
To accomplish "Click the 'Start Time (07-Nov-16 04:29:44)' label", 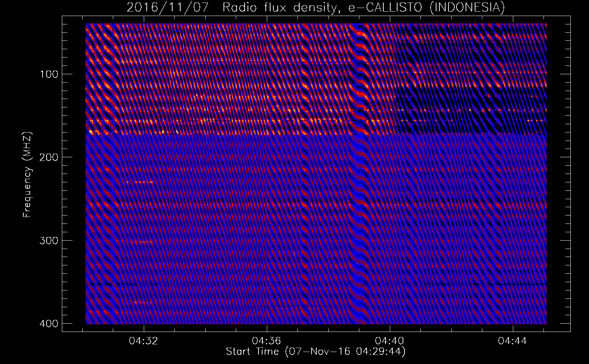I will [316, 352].
